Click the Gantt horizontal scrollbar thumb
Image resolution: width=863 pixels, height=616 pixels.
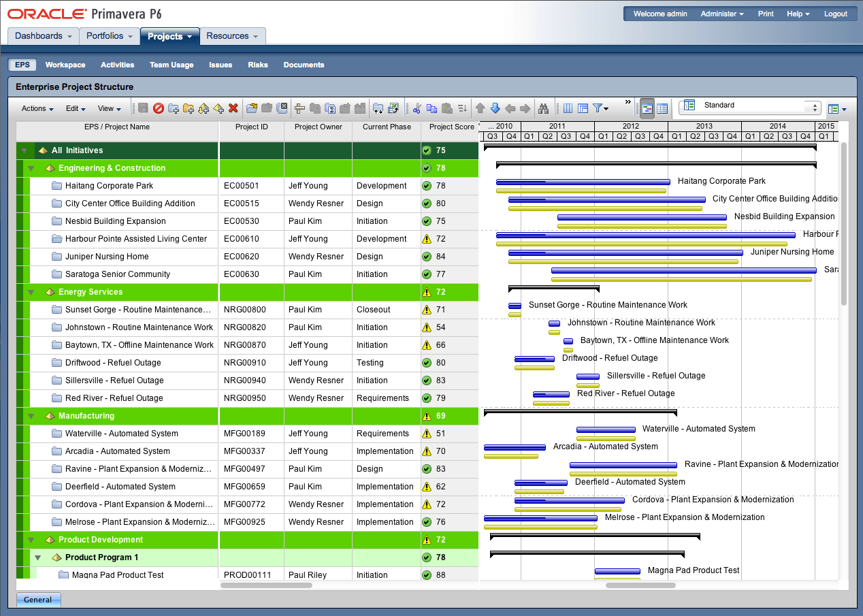[x=640, y=585]
